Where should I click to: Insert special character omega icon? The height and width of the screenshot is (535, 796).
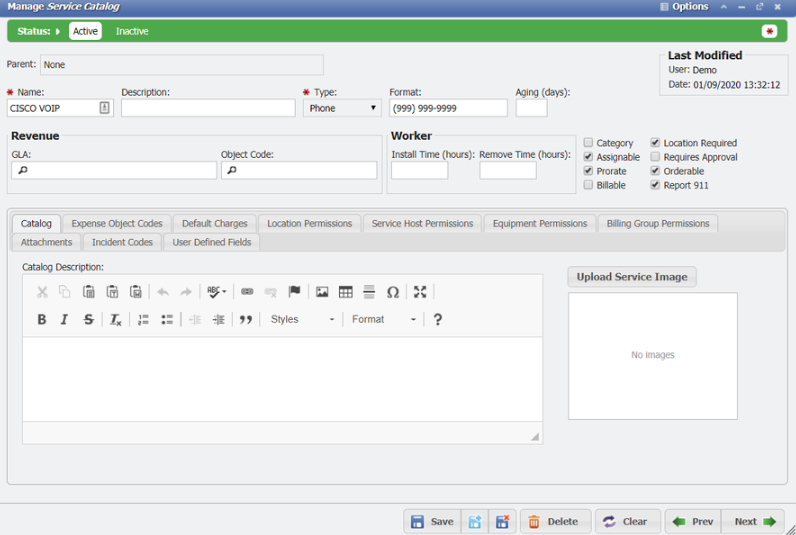(393, 292)
